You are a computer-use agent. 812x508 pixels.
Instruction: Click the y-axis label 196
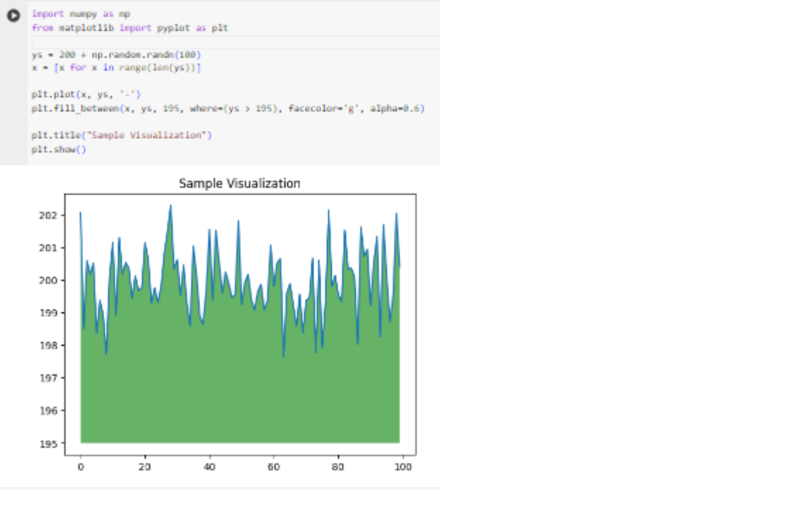tap(48, 411)
